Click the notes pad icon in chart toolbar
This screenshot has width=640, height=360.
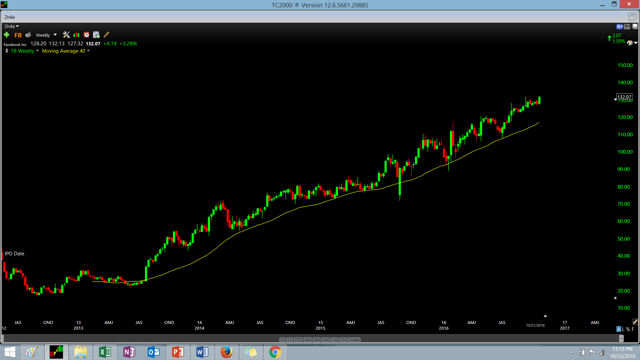tap(96, 35)
